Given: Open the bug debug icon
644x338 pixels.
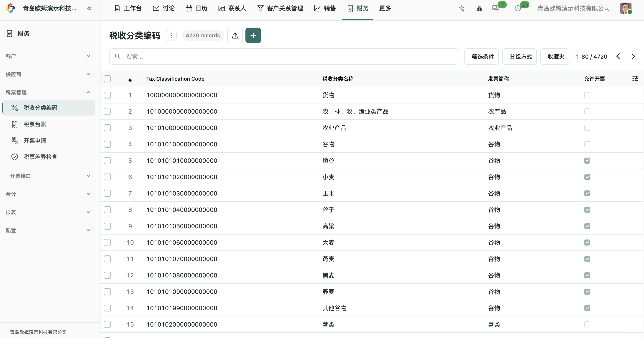Looking at the screenshot, I should (479, 8).
